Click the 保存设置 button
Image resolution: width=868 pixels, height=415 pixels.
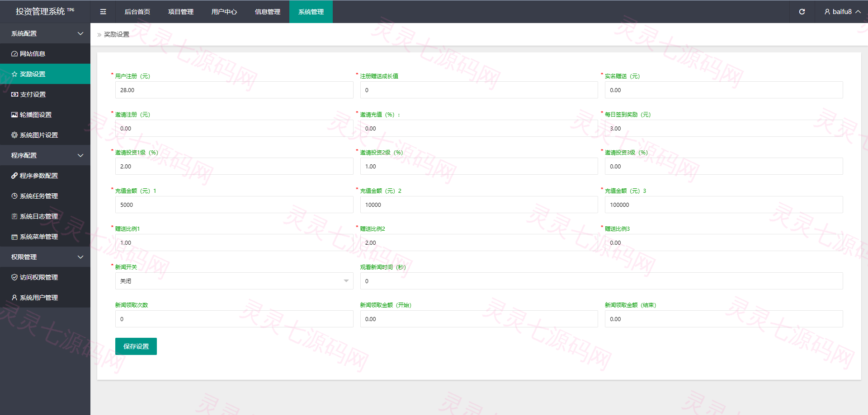(x=136, y=346)
